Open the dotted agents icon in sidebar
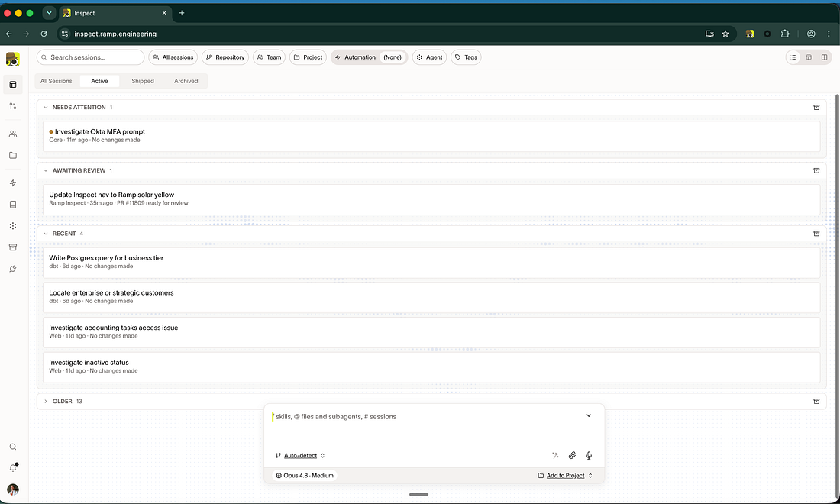840x504 pixels. tap(13, 226)
